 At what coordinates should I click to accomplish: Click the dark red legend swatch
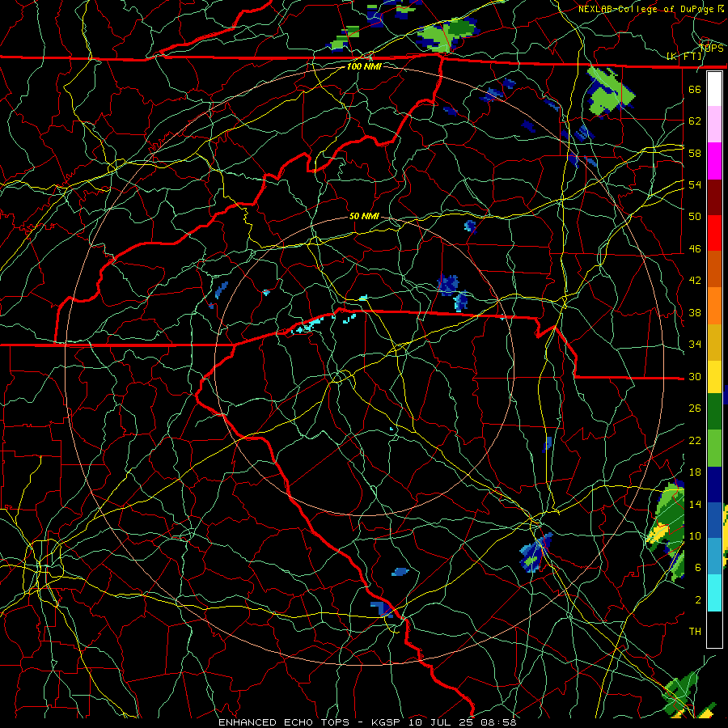714,197
